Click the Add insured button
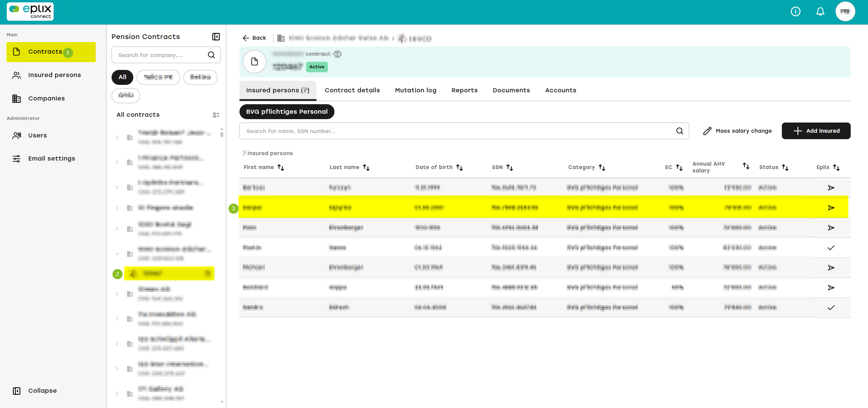This screenshot has height=408, width=868. [816, 131]
